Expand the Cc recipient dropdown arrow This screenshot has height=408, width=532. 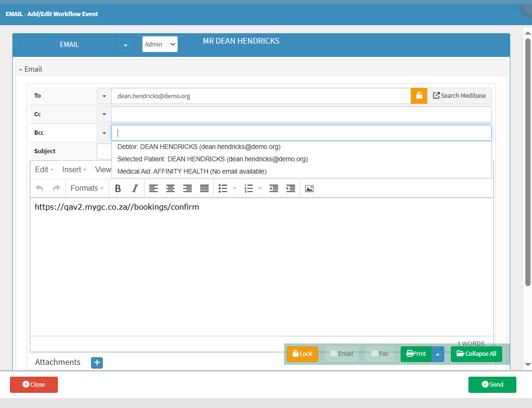point(104,114)
